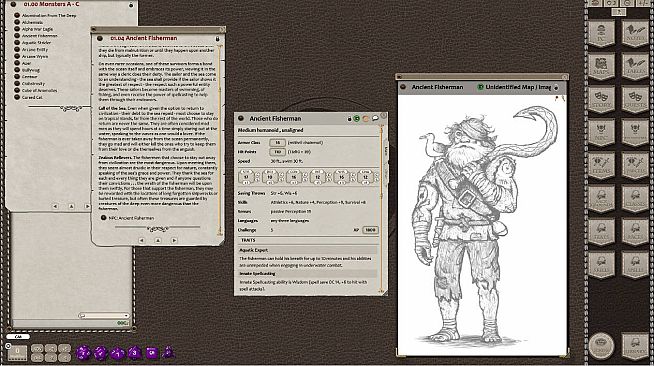Pick the purple d4 die
The height and width of the screenshot is (366, 654).
coord(168,353)
